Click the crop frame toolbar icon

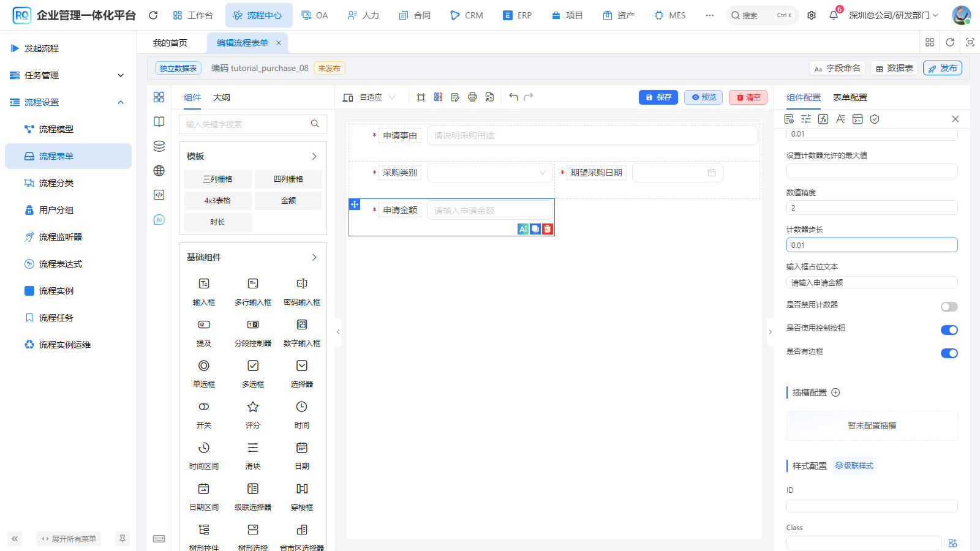click(421, 97)
